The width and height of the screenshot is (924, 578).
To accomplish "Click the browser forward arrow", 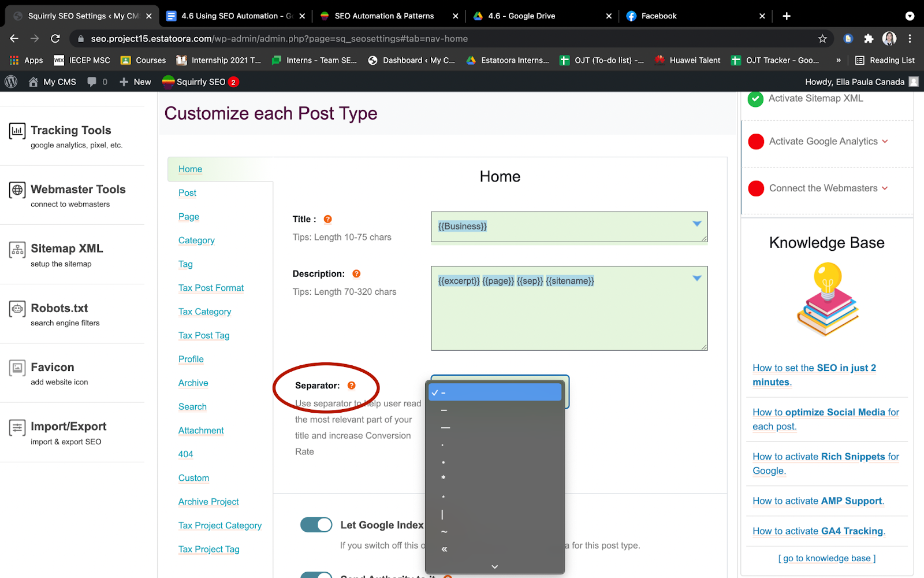I will (x=35, y=39).
